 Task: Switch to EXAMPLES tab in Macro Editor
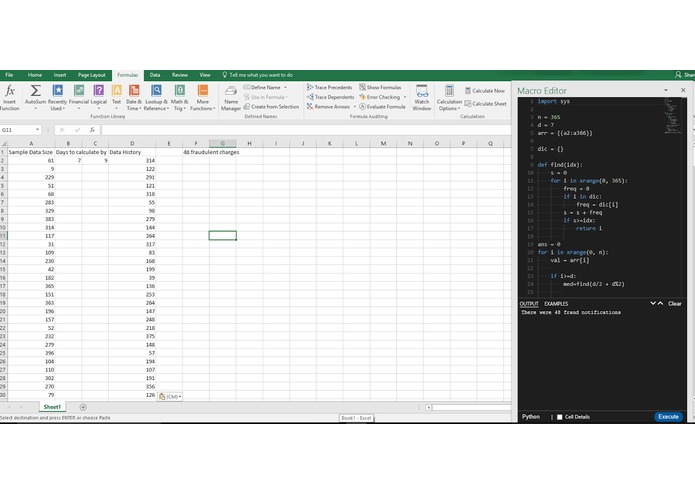pos(556,304)
